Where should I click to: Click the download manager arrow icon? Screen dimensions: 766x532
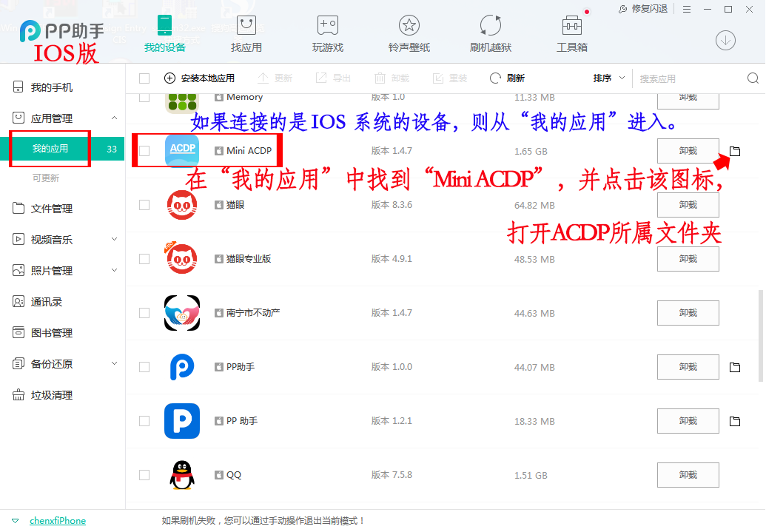(x=725, y=40)
